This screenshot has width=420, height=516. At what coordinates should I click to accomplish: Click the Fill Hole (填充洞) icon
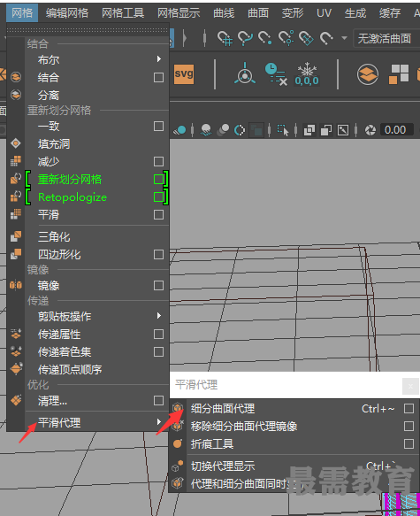pos(16,143)
